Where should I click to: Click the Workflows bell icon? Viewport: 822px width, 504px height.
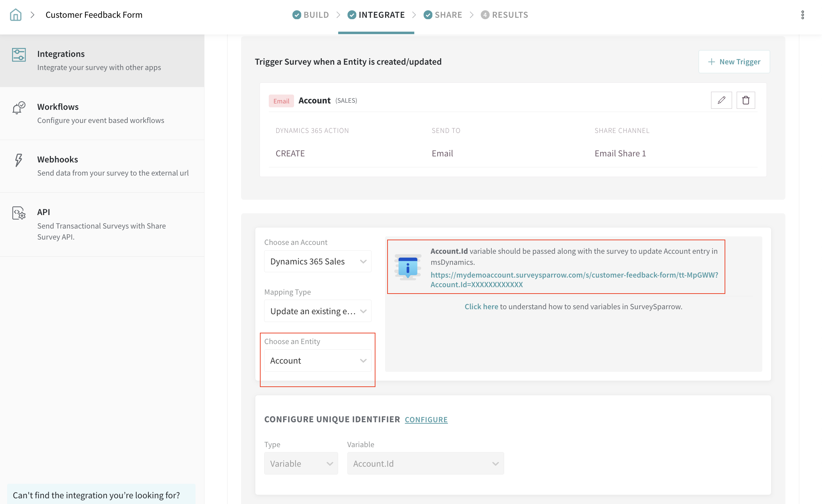[19, 108]
